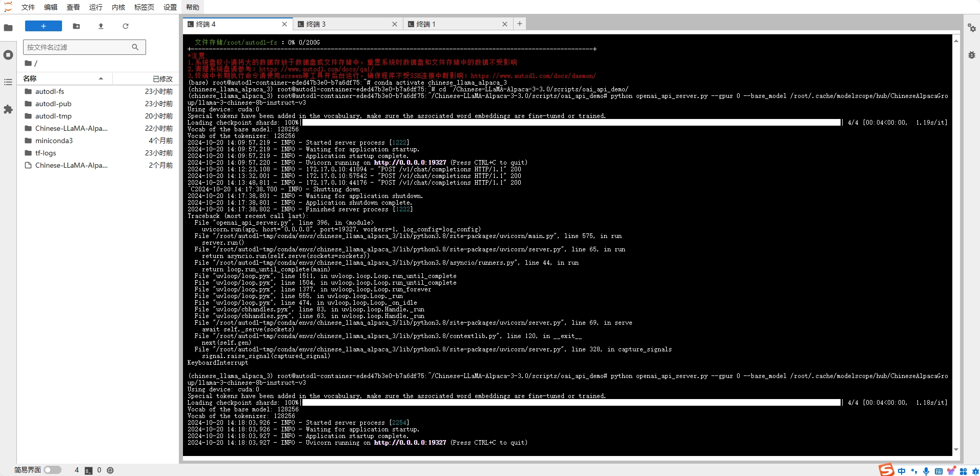The height and width of the screenshot is (476, 980).
Task: Sort files by 已修改 column
Action: [x=162, y=78]
